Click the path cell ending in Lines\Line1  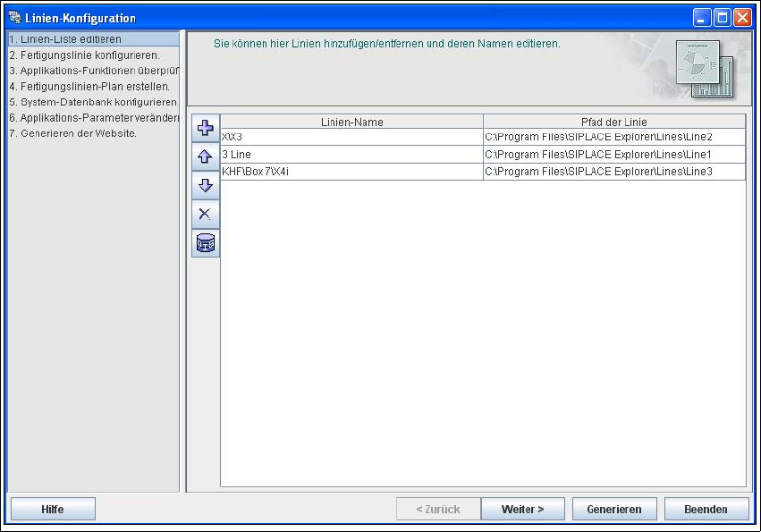click(614, 155)
